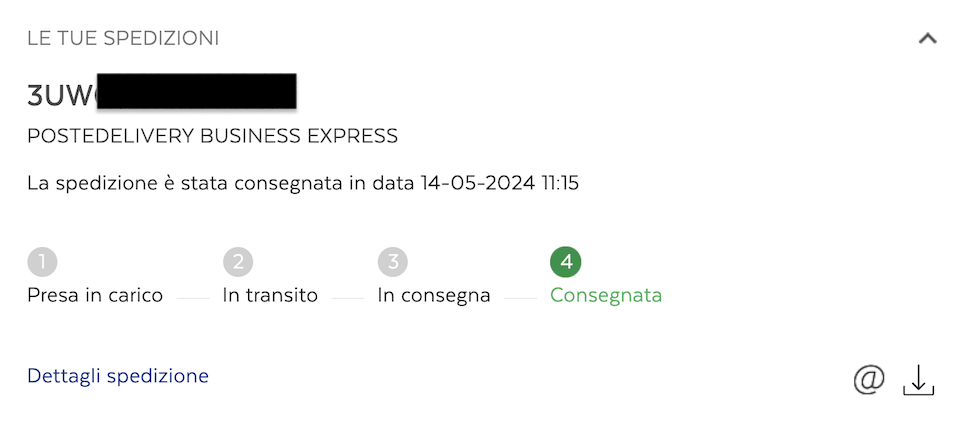Click the line between In consegna and Consegnata
The width and height of the screenshot is (980, 434).
[x=520, y=298]
